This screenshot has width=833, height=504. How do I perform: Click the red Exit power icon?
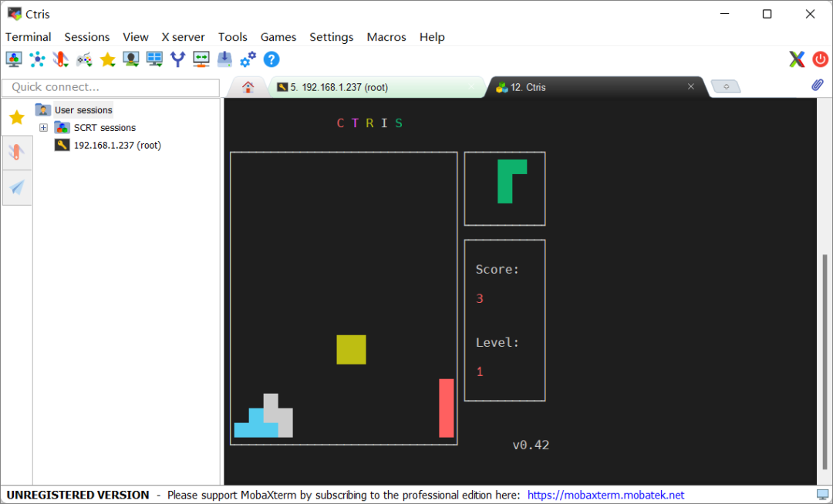click(820, 59)
